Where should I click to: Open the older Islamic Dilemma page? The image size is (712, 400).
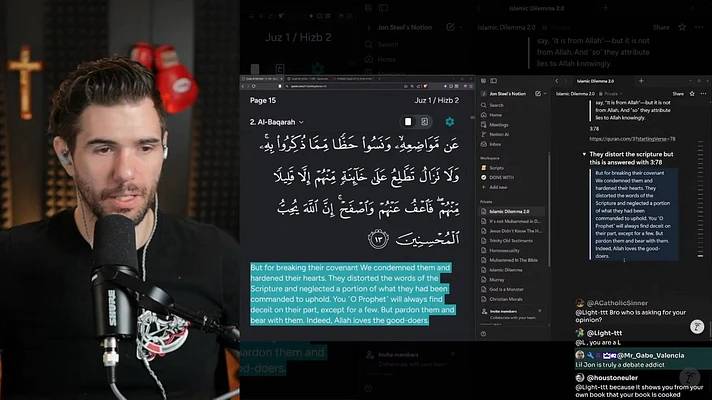click(x=513, y=270)
